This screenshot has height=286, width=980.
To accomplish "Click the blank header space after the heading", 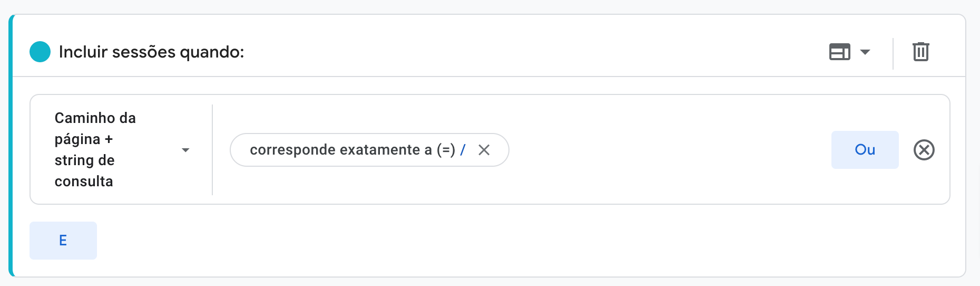I will 527,52.
